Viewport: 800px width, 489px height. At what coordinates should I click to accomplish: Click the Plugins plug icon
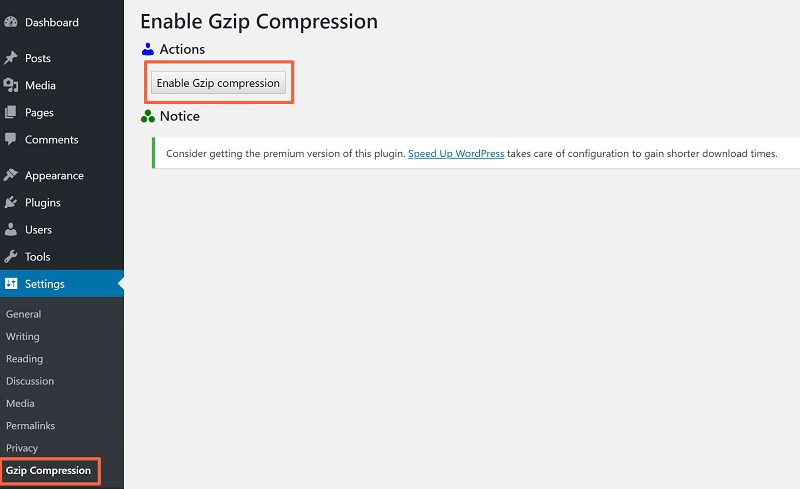click(11, 202)
